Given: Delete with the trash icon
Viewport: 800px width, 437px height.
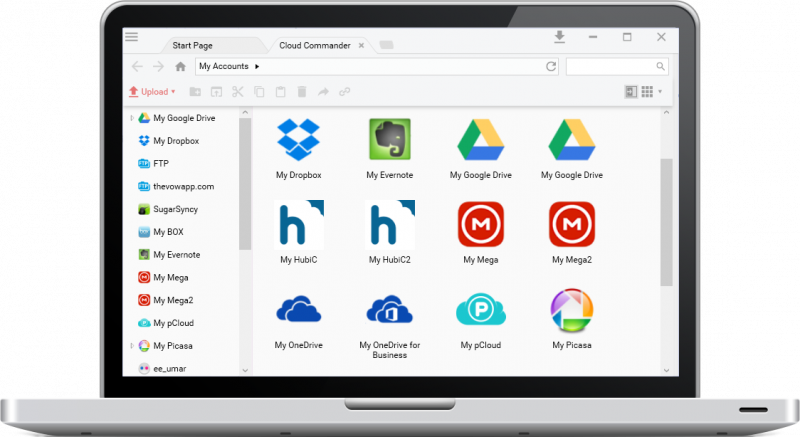Looking at the screenshot, I should coord(302,92).
